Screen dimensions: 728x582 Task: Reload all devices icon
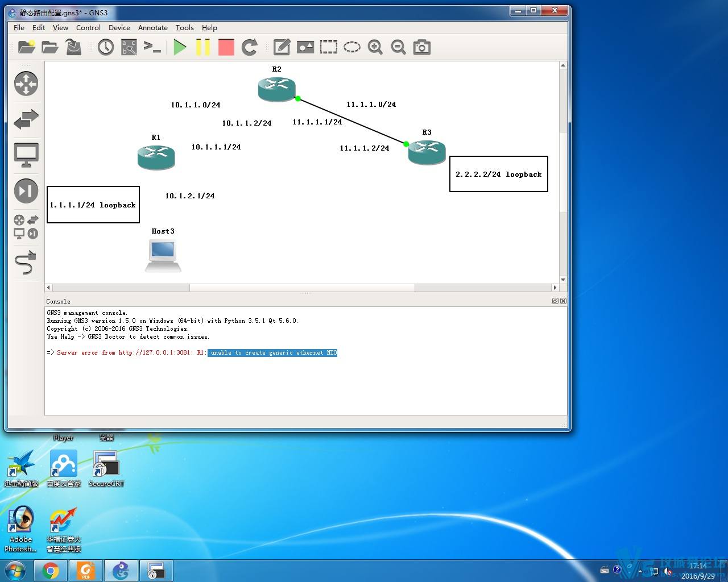[x=250, y=47]
